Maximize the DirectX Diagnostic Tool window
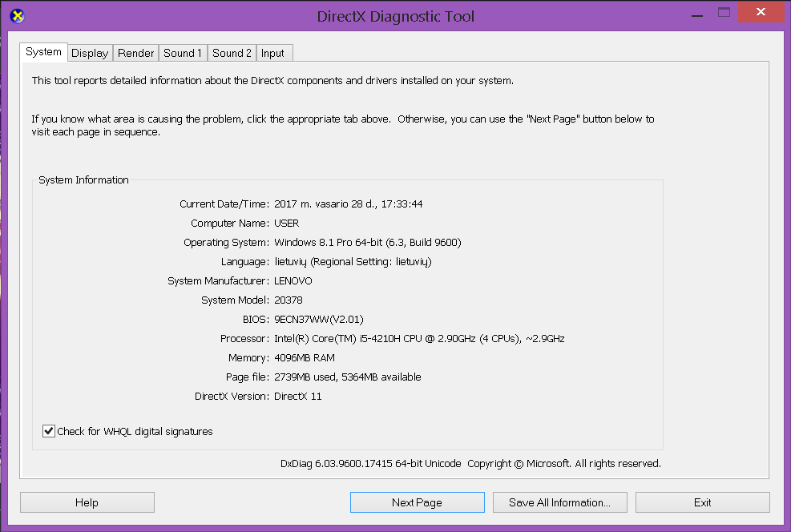The height and width of the screenshot is (532, 791). click(724, 13)
